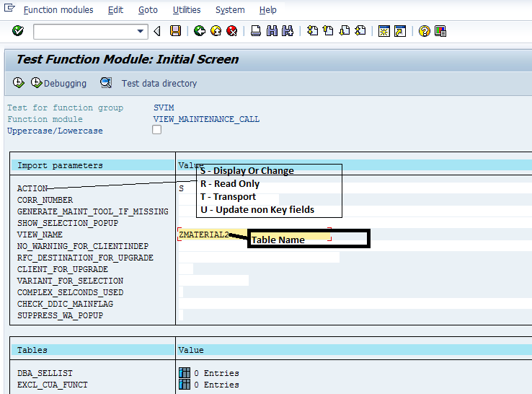Click the green Back arrow icon

[200, 31]
